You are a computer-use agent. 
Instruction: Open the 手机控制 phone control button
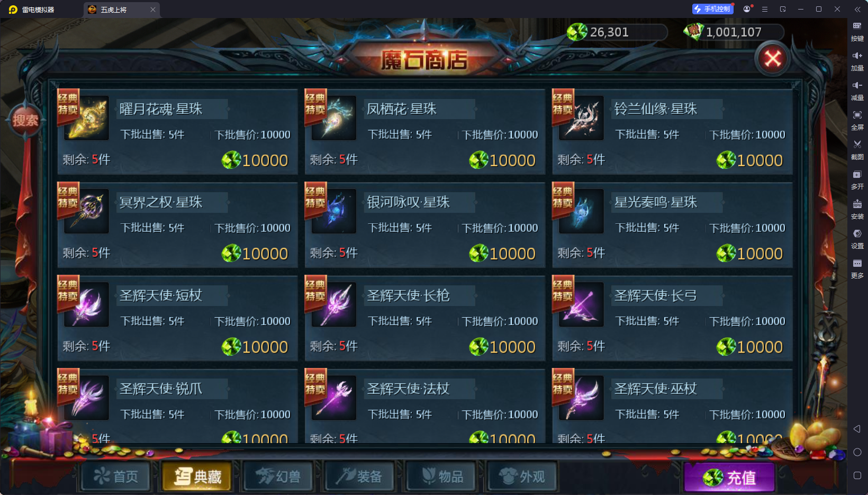point(713,9)
